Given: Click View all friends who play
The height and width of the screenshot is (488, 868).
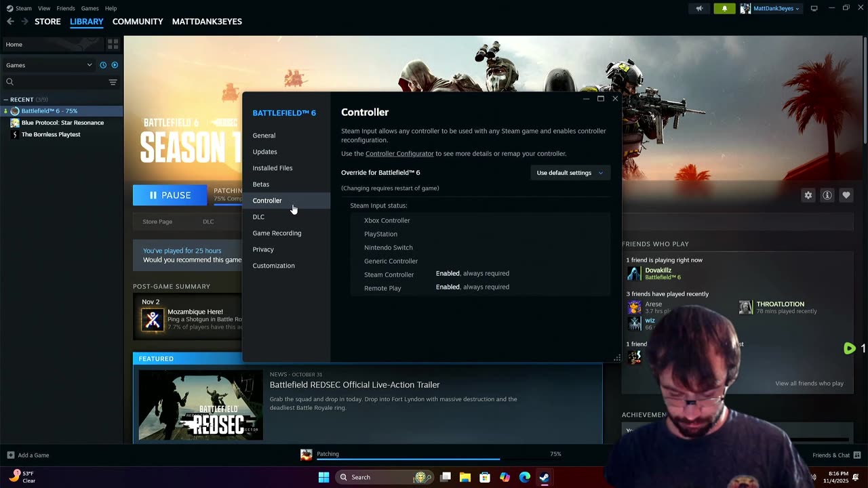Looking at the screenshot, I should pos(809,384).
